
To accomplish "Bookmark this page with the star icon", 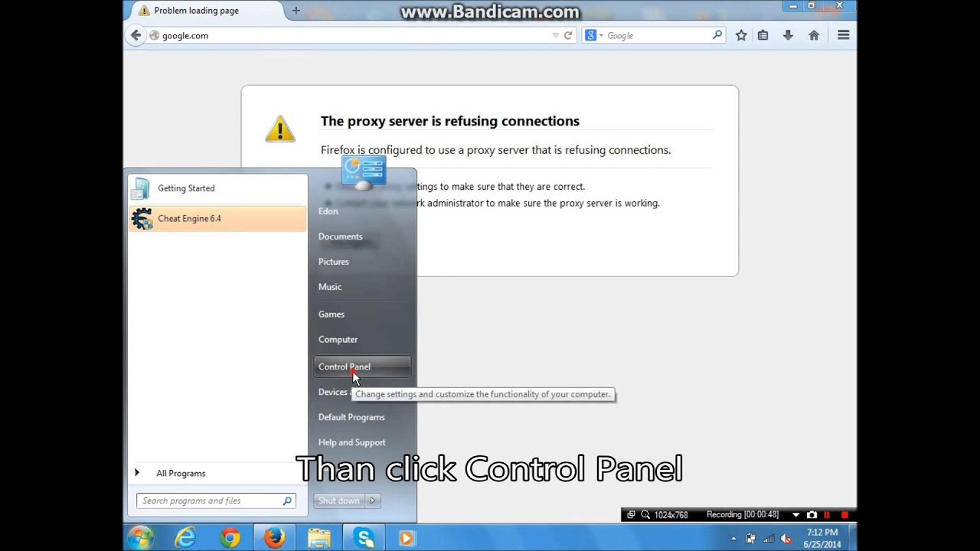I will (741, 35).
